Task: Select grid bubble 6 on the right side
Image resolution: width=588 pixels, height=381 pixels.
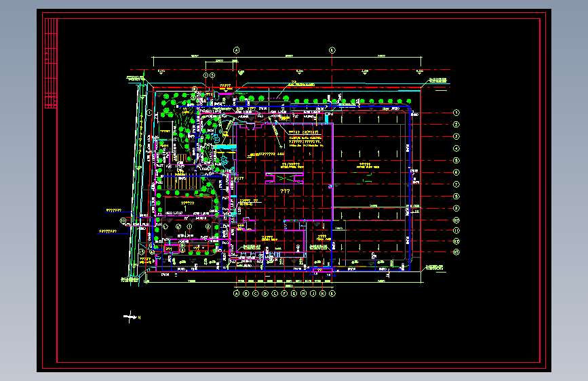Action: tap(456, 172)
